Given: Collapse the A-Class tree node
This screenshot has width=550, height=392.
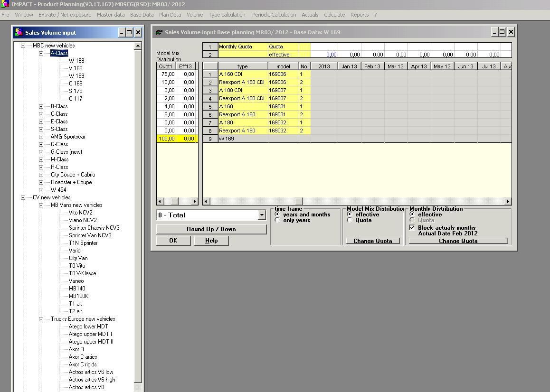Looking at the screenshot, I should 41,53.
